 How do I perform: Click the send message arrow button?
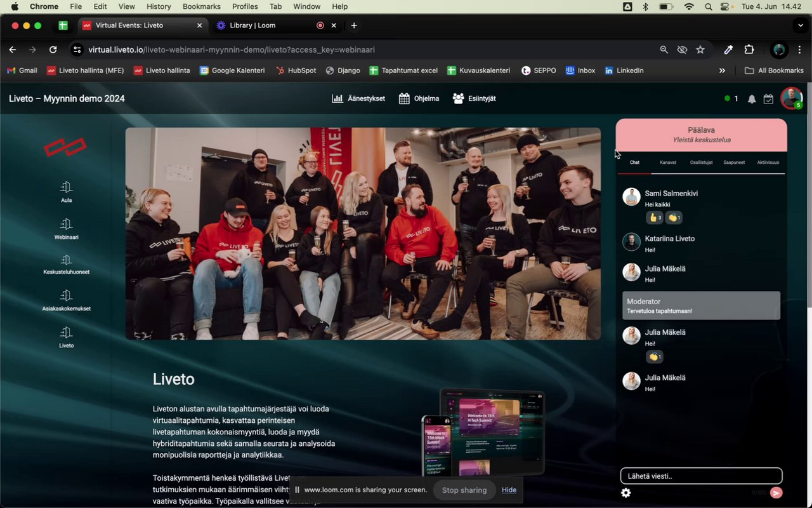tap(776, 493)
